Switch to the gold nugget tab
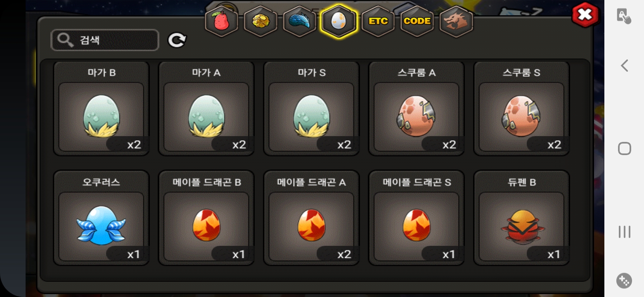Viewport: 644px width, 297px height. coord(260,21)
